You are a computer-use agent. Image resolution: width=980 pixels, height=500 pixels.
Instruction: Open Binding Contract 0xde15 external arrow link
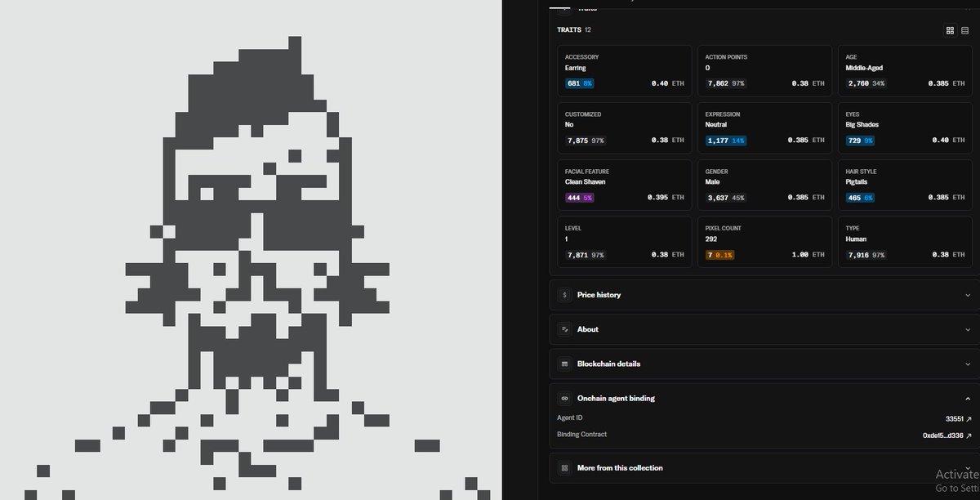pos(969,435)
